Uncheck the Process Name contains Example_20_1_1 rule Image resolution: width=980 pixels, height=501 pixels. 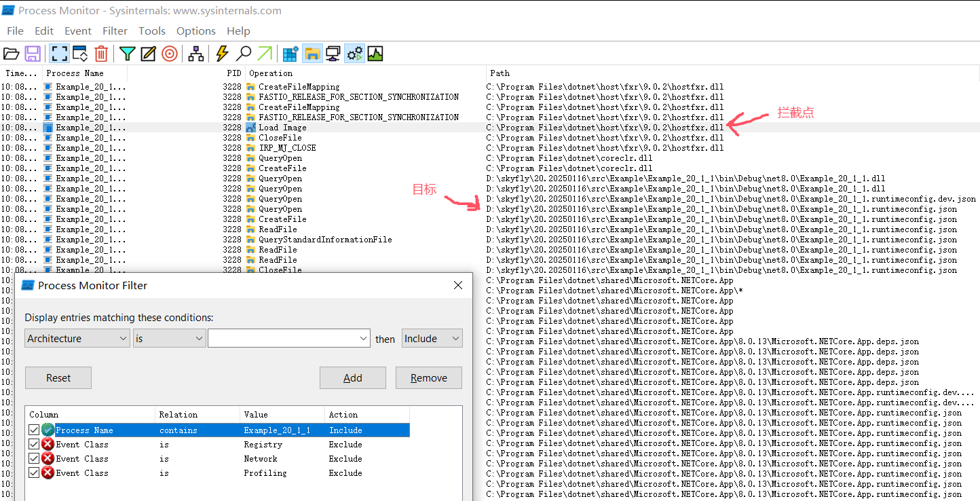click(33, 429)
